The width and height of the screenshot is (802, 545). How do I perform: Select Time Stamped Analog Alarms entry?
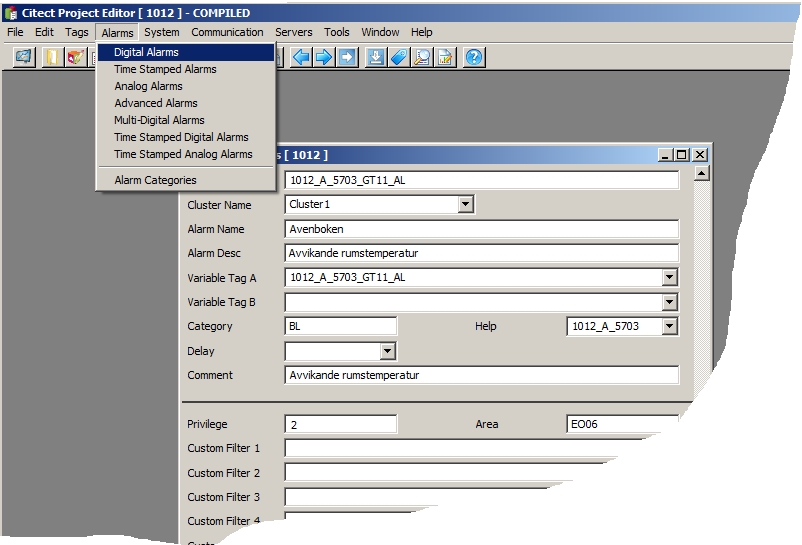pos(186,154)
